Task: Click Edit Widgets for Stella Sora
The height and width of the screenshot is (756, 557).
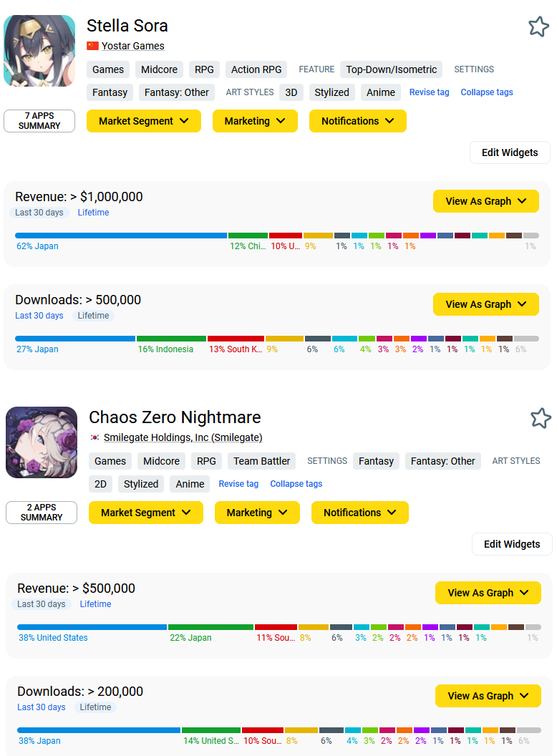Action: tap(510, 152)
